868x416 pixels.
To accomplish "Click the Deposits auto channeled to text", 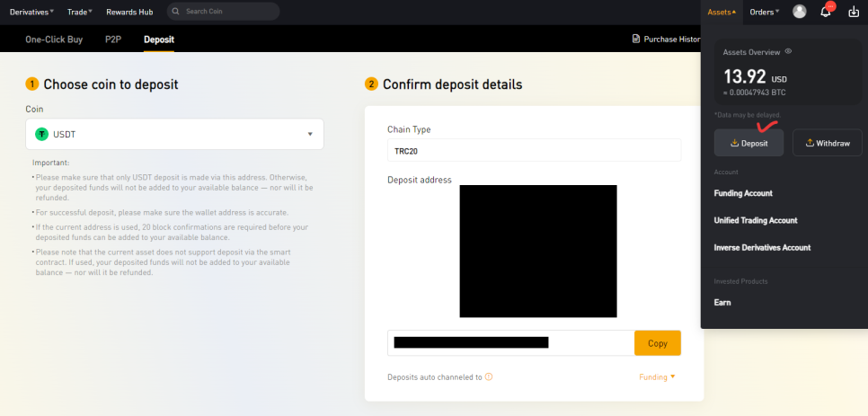I will pos(435,377).
